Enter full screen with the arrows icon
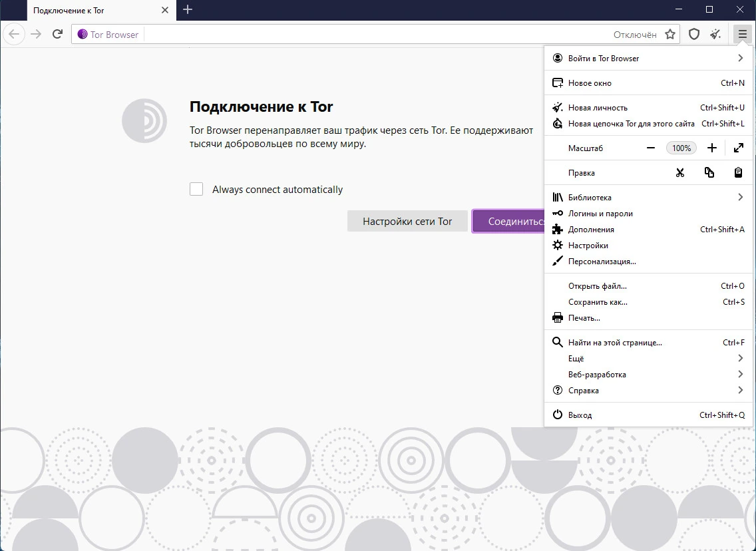The height and width of the screenshot is (551, 756). point(738,148)
